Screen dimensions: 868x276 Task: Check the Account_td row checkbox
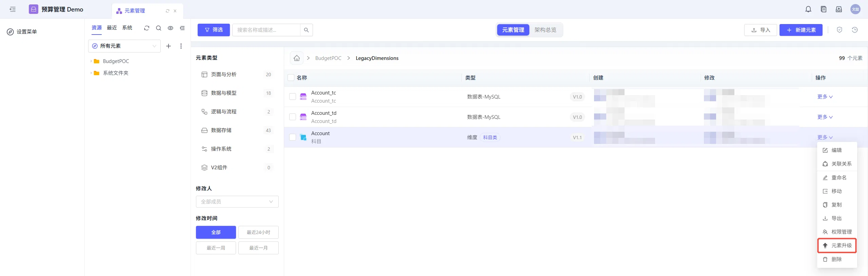pos(293,117)
